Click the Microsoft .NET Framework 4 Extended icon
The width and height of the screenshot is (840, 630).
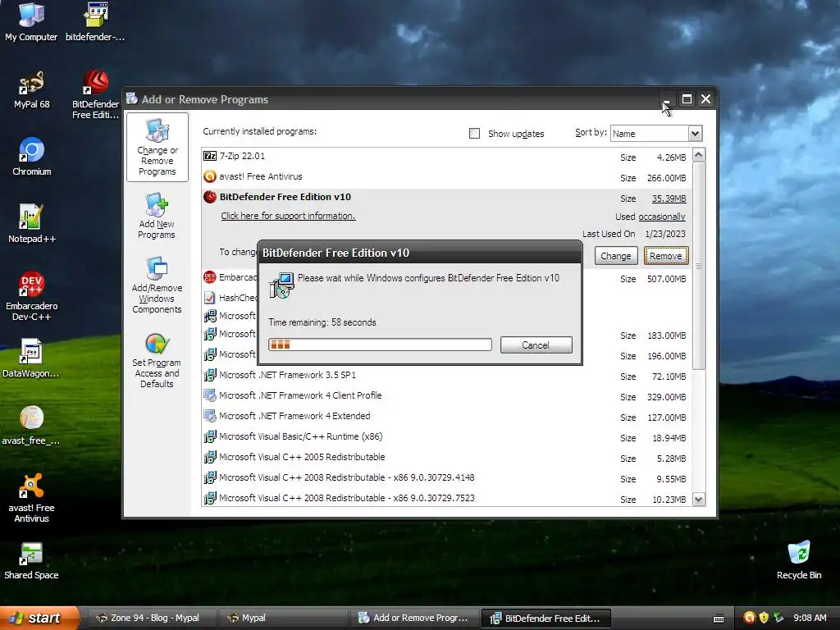point(210,416)
